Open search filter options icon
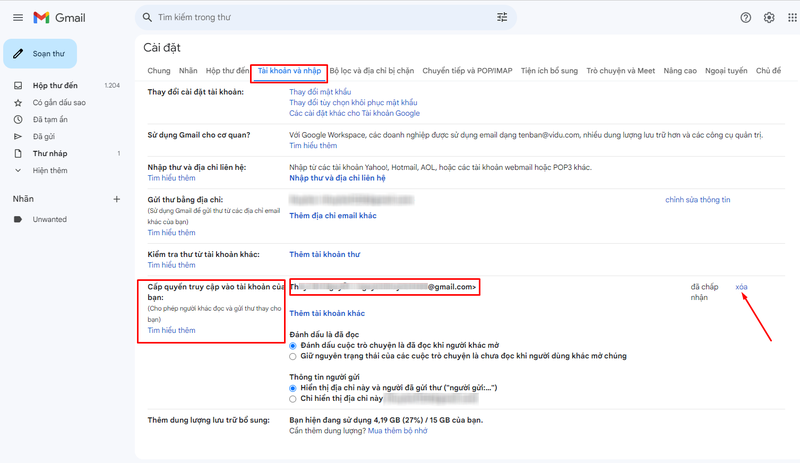The image size is (800, 463). pyautogui.click(x=502, y=17)
